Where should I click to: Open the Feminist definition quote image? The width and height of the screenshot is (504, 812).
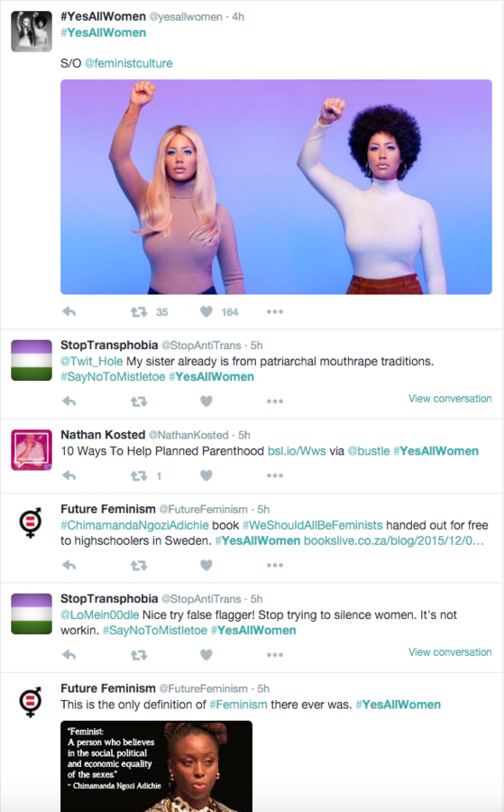156,766
